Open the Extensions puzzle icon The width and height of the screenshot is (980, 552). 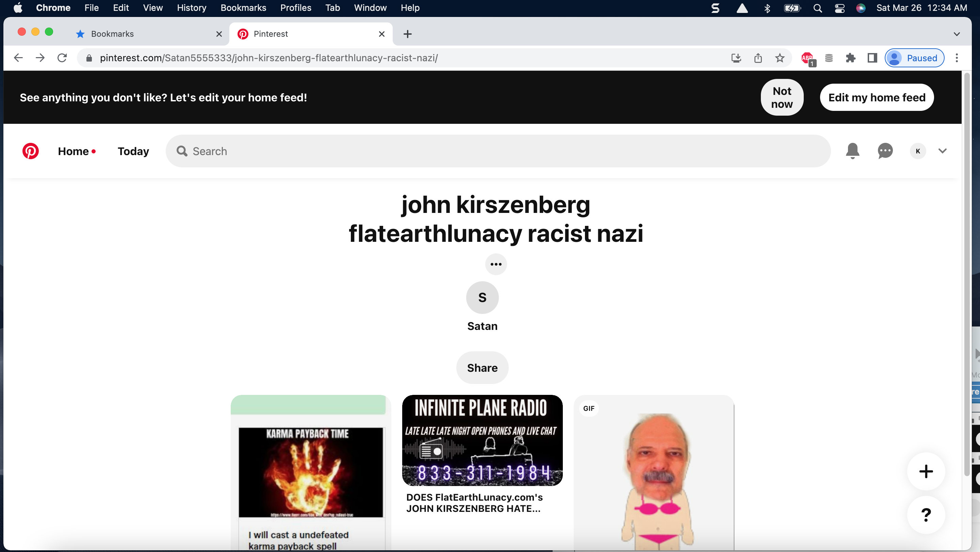click(850, 58)
